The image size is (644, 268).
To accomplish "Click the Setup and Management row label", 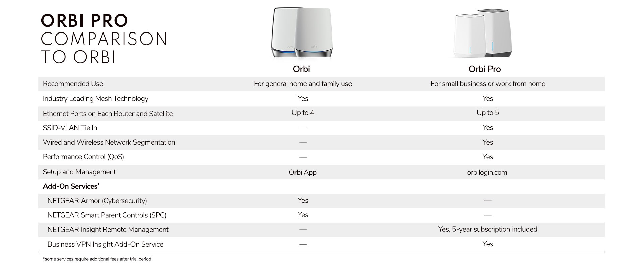I will pyautogui.click(x=79, y=172).
